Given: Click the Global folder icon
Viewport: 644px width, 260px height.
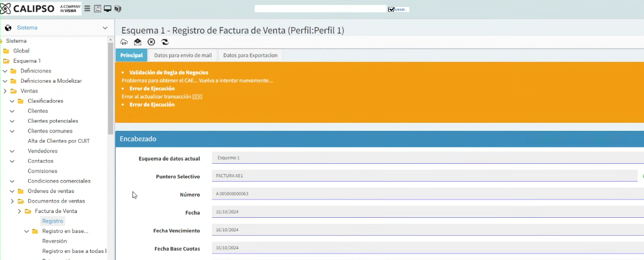Looking at the screenshot, I should 6,51.
